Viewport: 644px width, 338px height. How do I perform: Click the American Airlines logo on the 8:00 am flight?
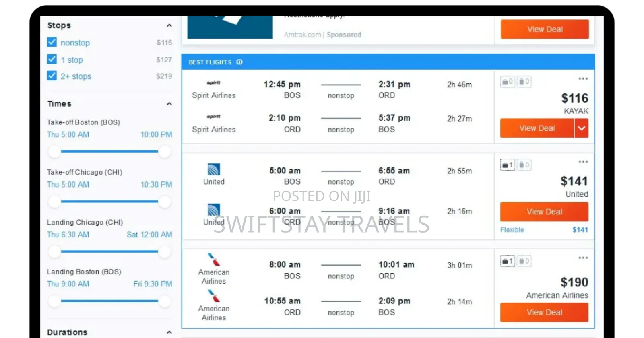[x=214, y=260]
